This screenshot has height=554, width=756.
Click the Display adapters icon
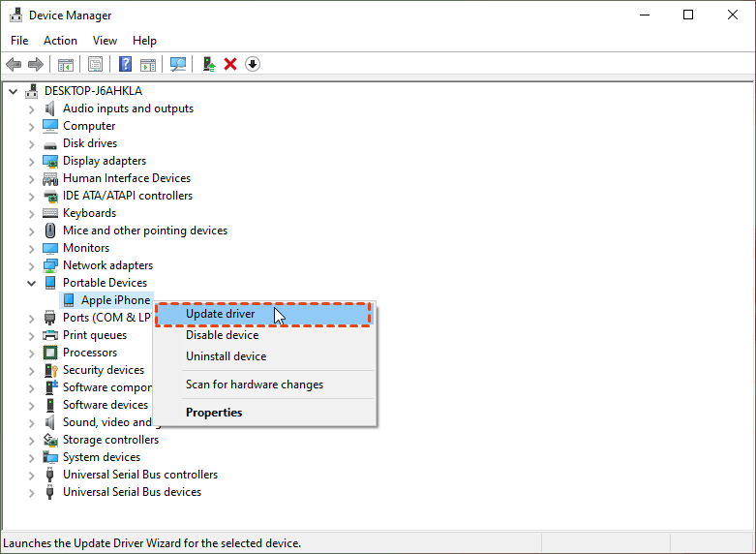(50, 161)
